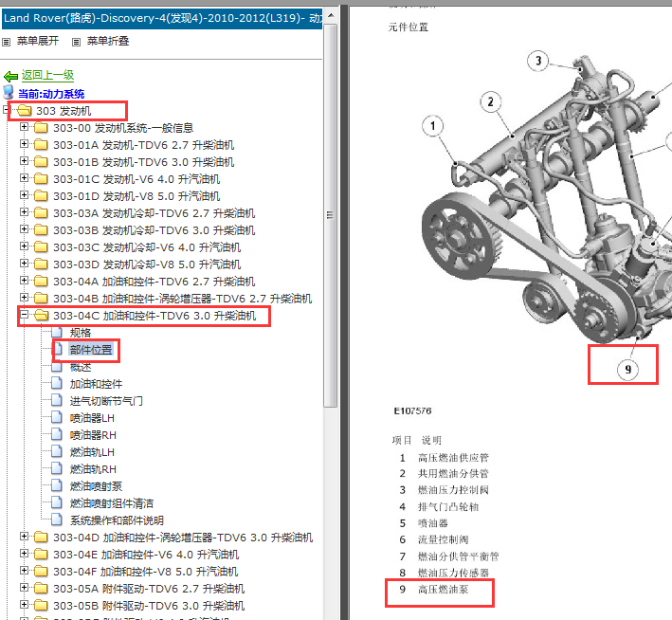Viewport: 672px width, 620px height.
Task: Expand the 303-01D 发动机-V8 5.0 node
Action: click(24, 195)
